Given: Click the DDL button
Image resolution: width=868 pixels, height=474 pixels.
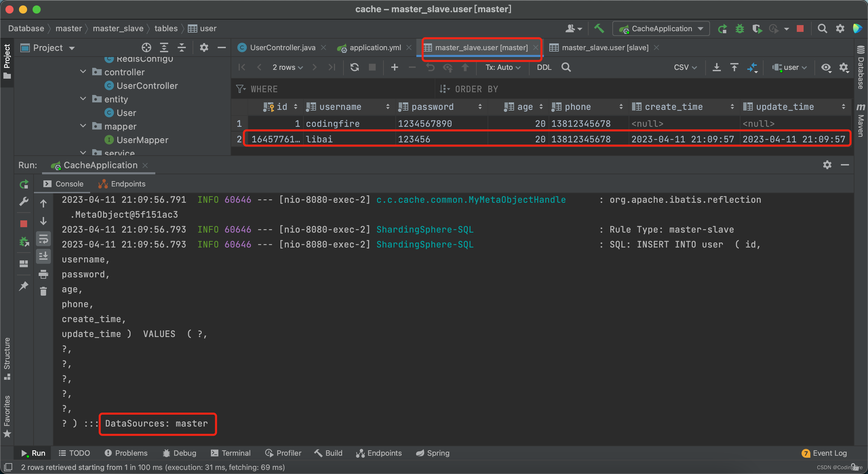Looking at the screenshot, I should 544,67.
